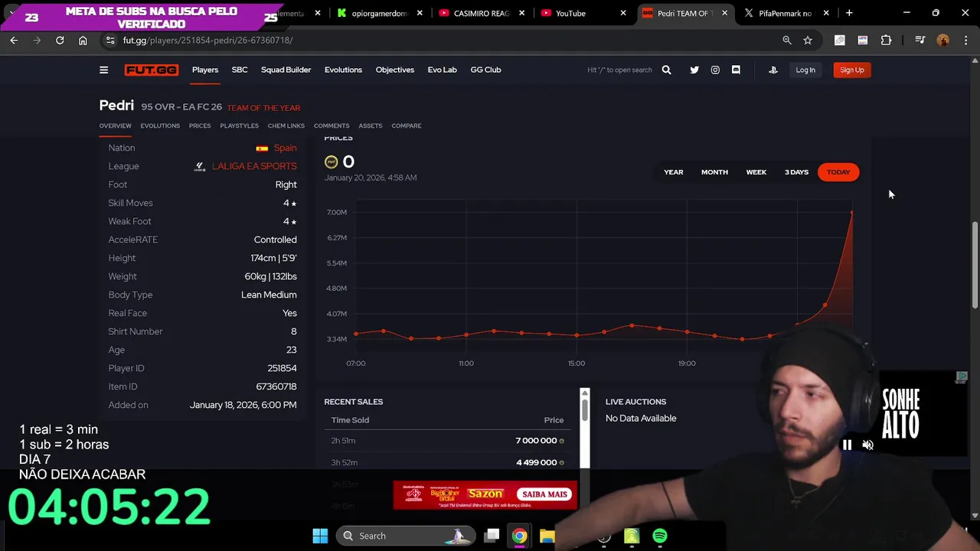Click the price chart peak data point
This screenshot has width=980, height=551.
tap(851, 212)
